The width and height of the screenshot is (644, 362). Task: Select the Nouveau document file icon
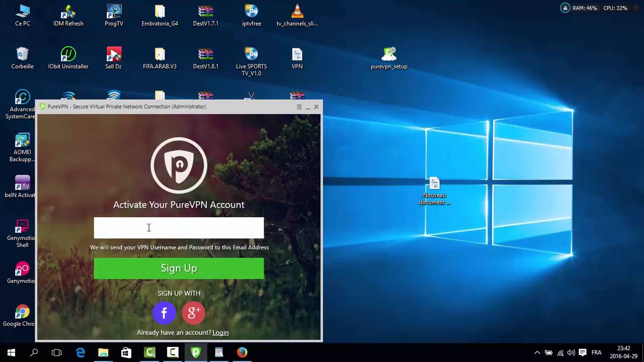(435, 191)
